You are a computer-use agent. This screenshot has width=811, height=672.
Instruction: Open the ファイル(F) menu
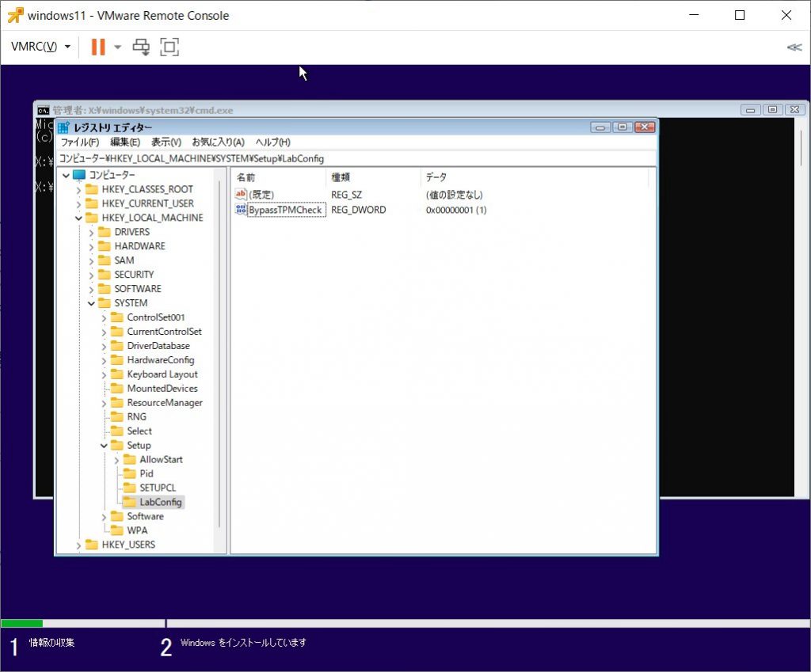pyautogui.click(x=80, y=142)
